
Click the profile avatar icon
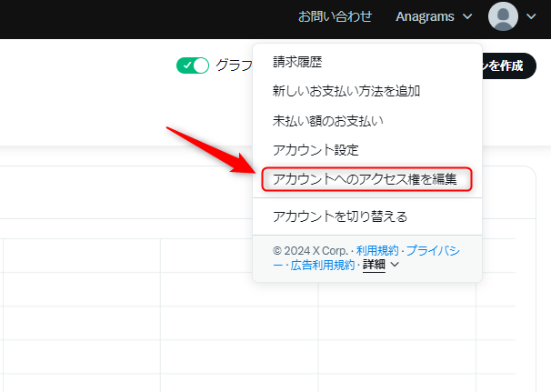[x=503, y=16]
